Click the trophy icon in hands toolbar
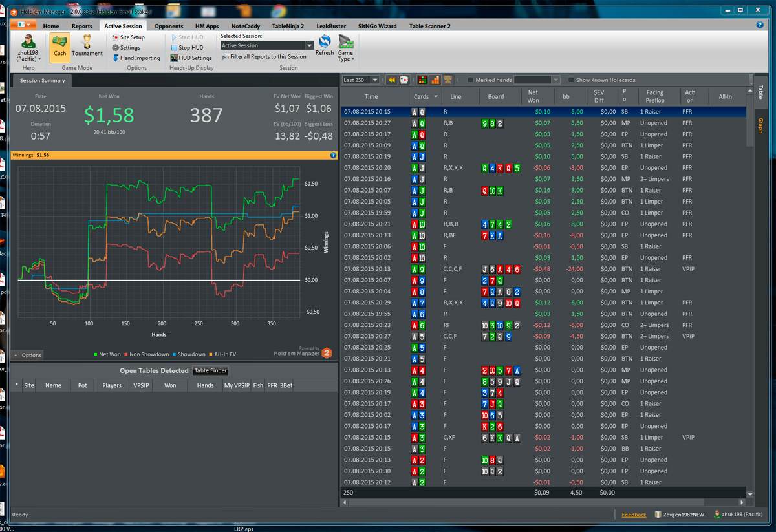Viewport: 776px width, 532px height. pos(447,80)
